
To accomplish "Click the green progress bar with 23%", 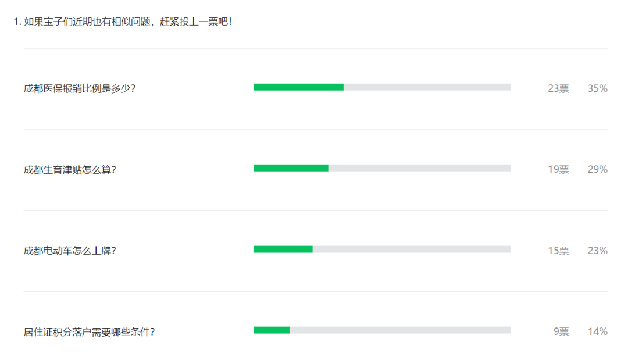I will tap(283, 249).
